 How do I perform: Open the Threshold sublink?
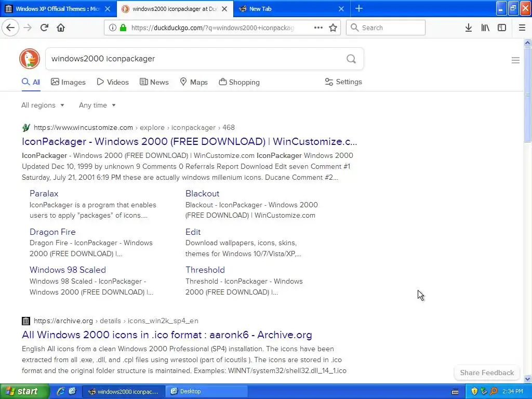(205, 270)
